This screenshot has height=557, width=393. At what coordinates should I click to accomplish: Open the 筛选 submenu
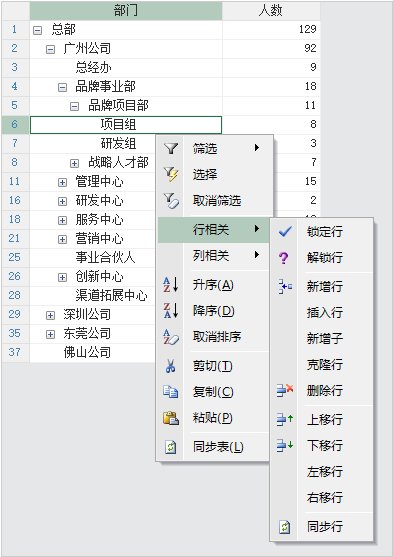214,148
